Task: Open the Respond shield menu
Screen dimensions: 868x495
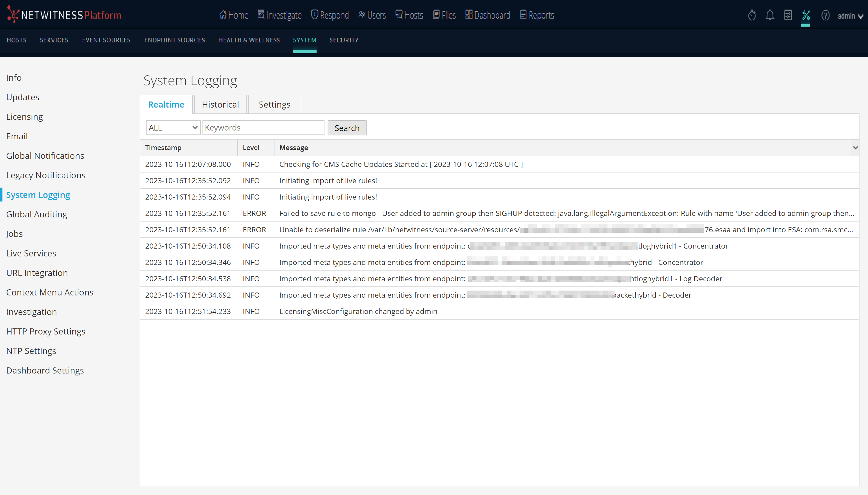Action: (330, 15)
